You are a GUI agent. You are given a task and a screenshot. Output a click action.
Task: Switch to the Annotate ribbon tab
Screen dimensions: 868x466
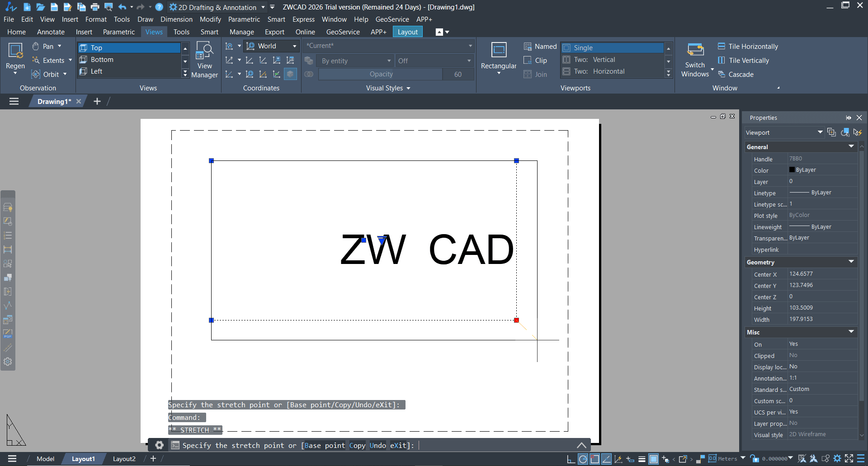coord(51,32)
